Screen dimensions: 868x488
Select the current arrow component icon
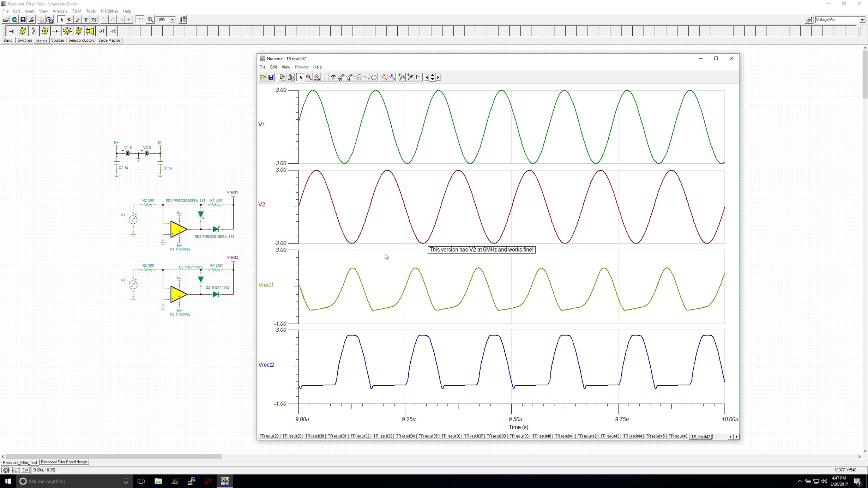pos(56,31)
